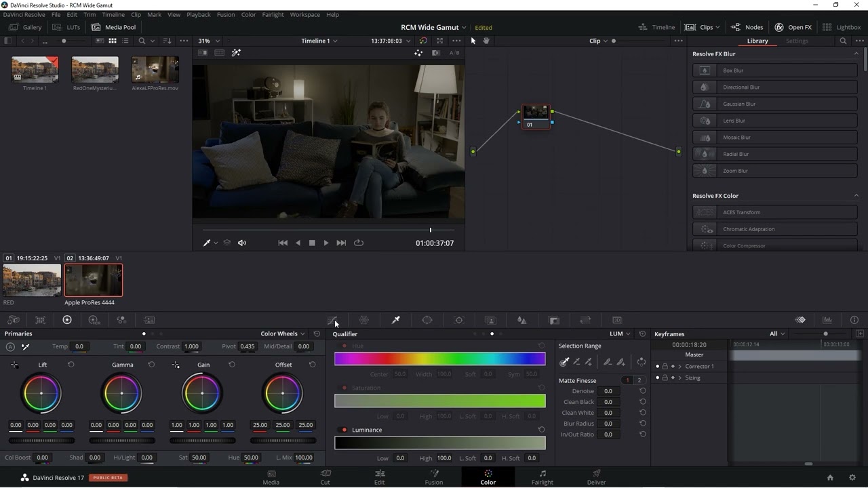Open the Tracker palette icon
Viewport: 868px width, 488px height.
459,320
